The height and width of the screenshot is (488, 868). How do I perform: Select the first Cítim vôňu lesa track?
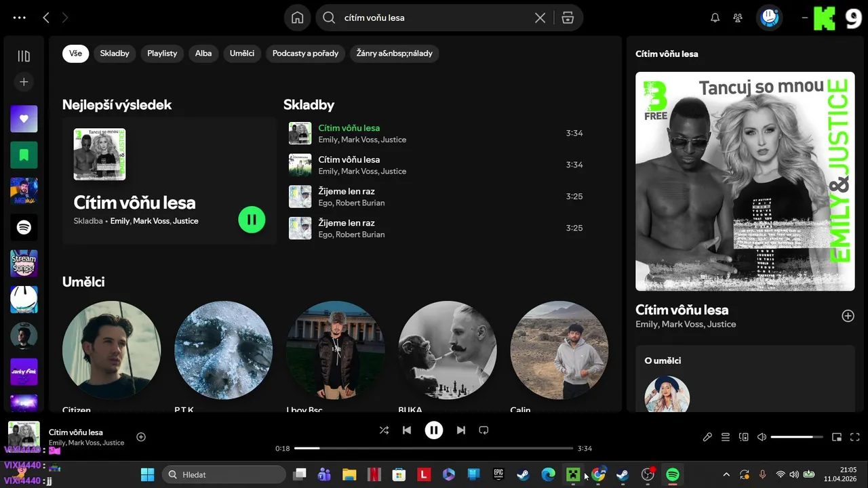[x=436, y=134]
